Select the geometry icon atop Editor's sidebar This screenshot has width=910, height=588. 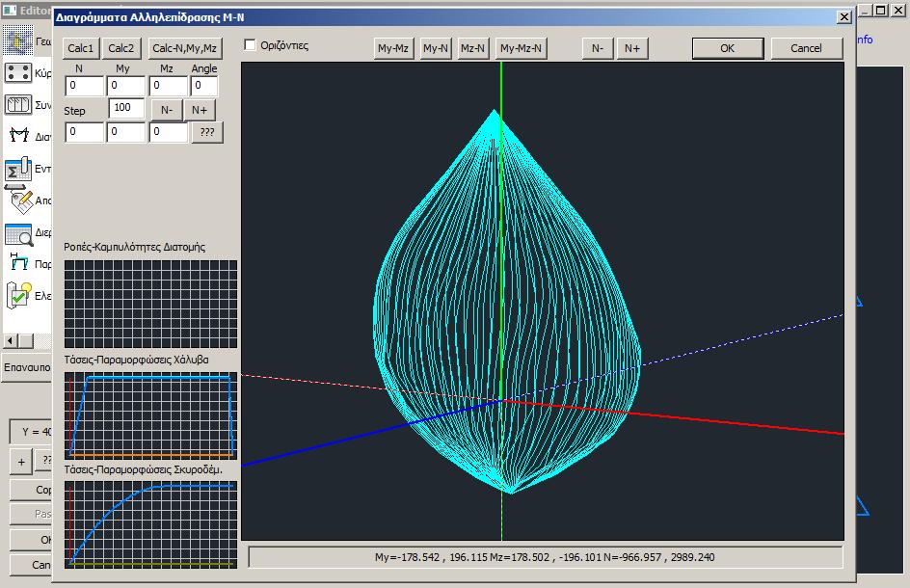pyautogui.click(x=18, y=40)
